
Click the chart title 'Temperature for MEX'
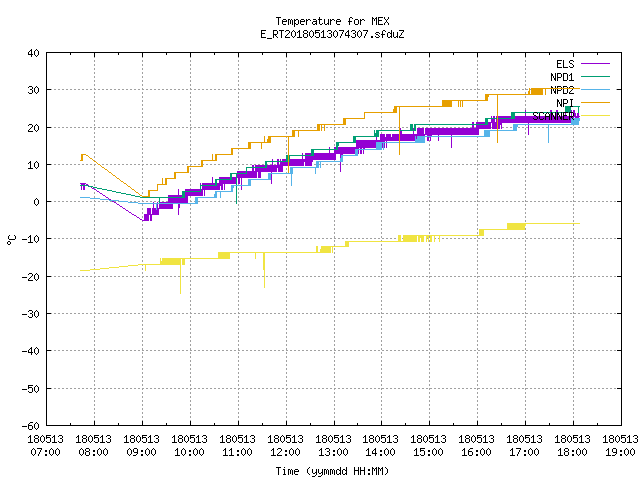pos(332,21)
